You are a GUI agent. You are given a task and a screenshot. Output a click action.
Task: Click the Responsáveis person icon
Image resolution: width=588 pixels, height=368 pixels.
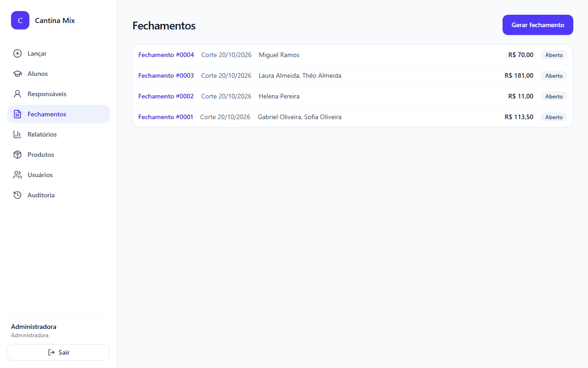click(x=17, y=94)
